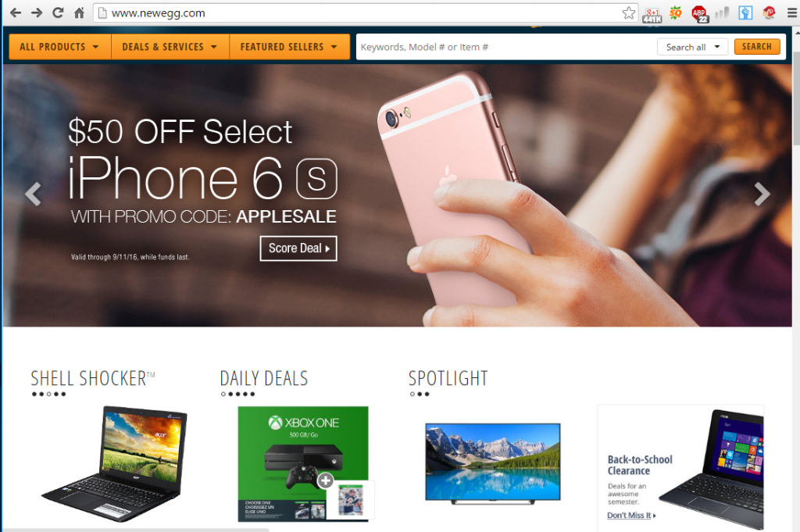
Task: Click the keywords search input field
Action: [x=507, y=47]
